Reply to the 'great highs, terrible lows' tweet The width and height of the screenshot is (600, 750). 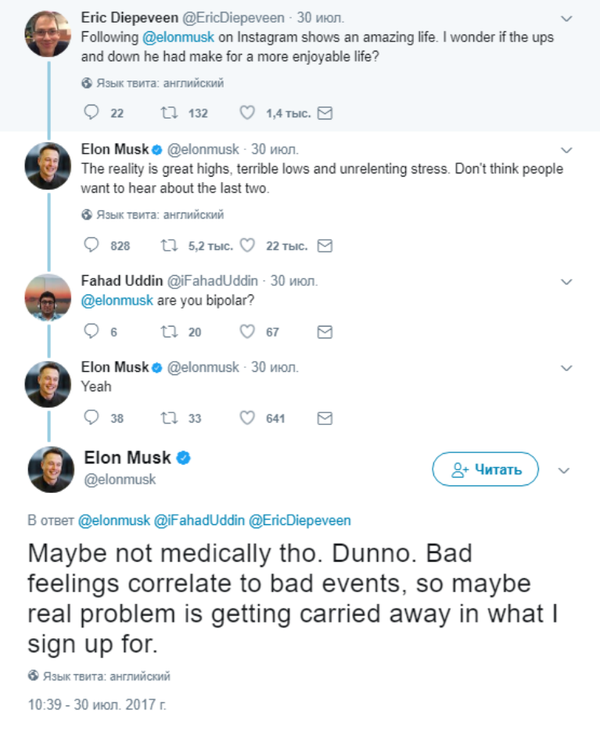point(92,245)
